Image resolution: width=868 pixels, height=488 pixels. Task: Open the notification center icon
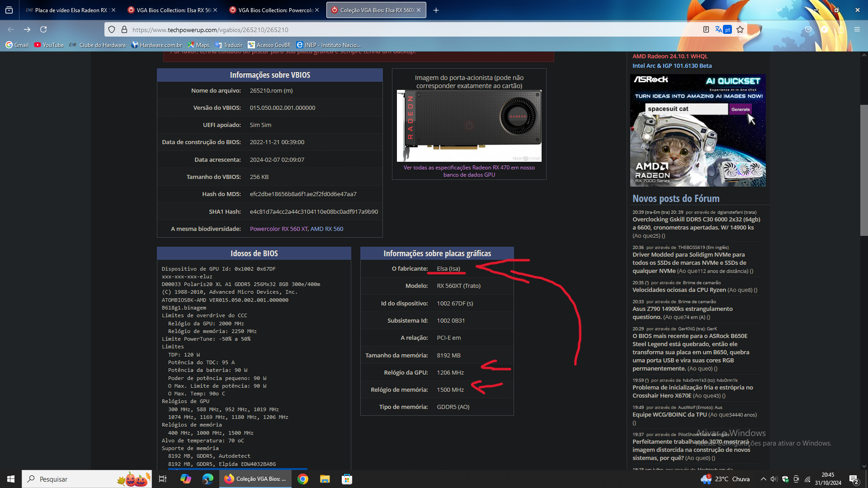pyautogui.click(x=854, y=479)
